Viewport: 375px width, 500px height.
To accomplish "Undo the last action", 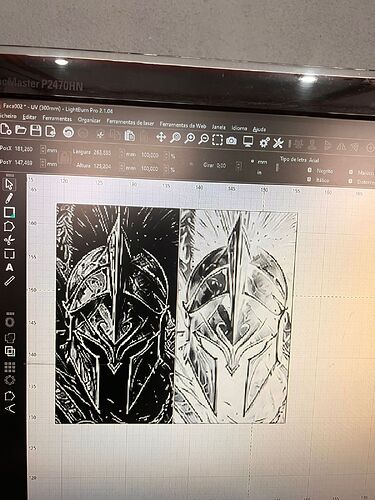I will tap(68, 132).
